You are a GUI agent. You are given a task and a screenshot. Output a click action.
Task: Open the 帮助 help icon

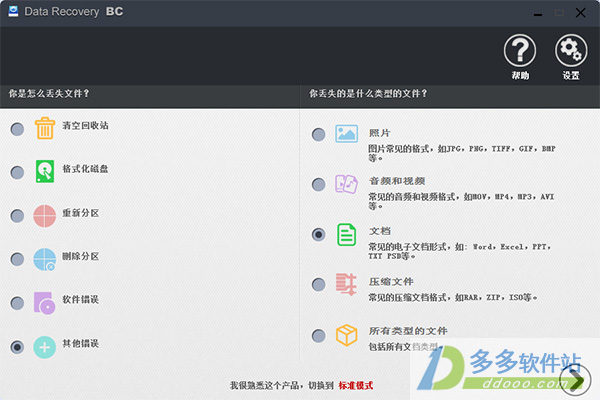click(520, 51)
